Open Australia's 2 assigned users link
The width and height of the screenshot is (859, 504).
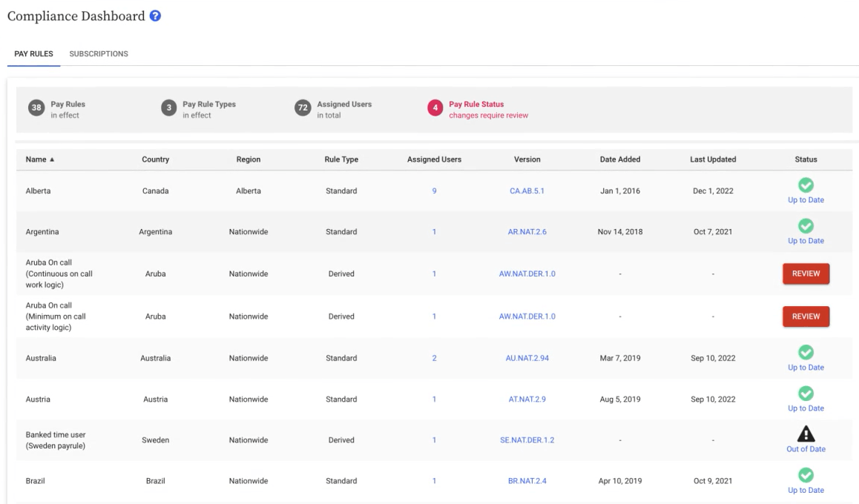(x=435, y=359)
